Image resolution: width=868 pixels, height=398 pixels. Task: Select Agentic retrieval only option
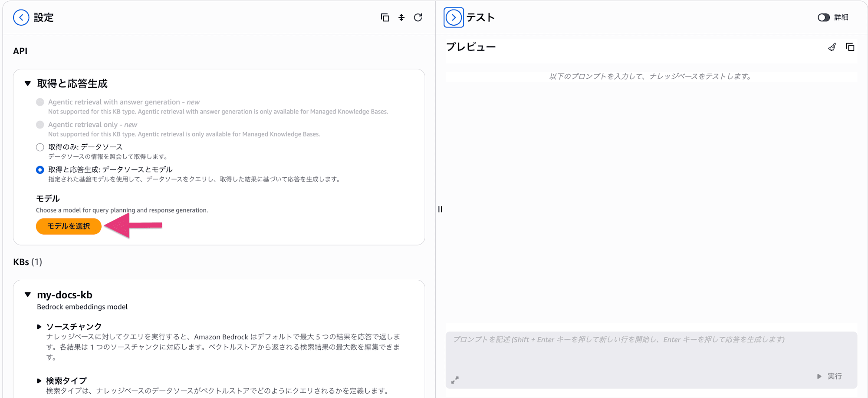pyautogui.click(x=40, y=125)
